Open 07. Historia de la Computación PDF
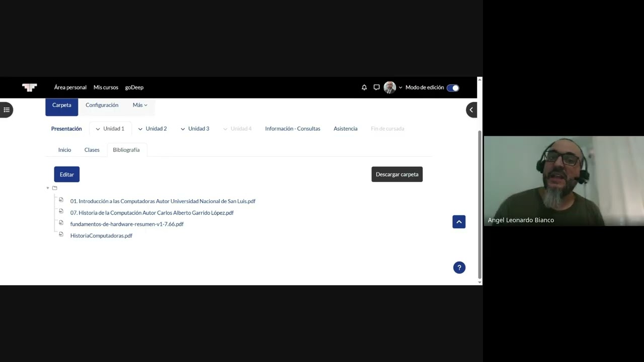Image resolution: width=644 pixels, height=362 pixels. 152,213
